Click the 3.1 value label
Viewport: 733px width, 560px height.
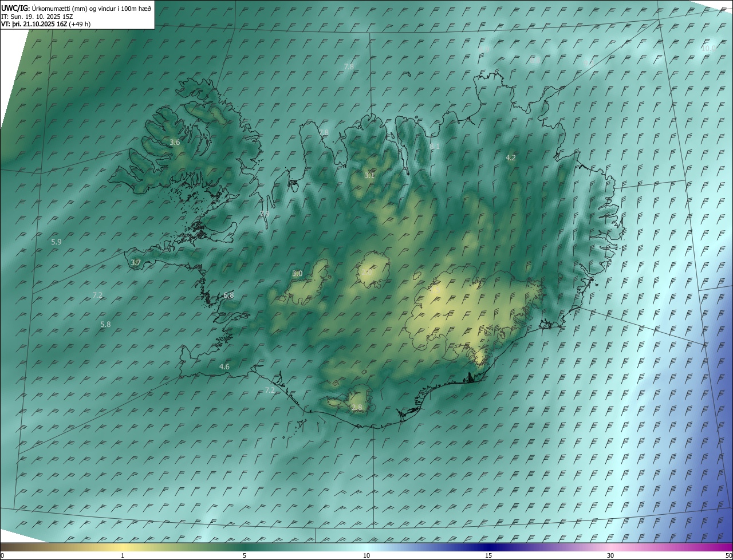click(x=369, y=175)
